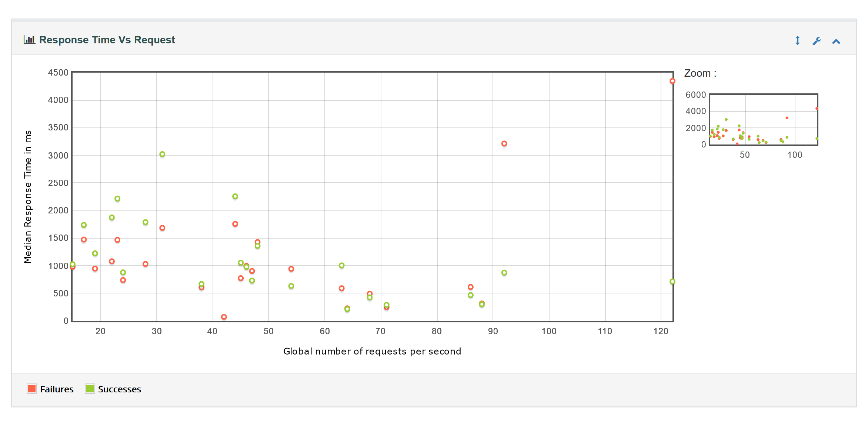The image size is (868, 422).
Task: Click the success point near 3000 ms
Action: pos(162,154)
